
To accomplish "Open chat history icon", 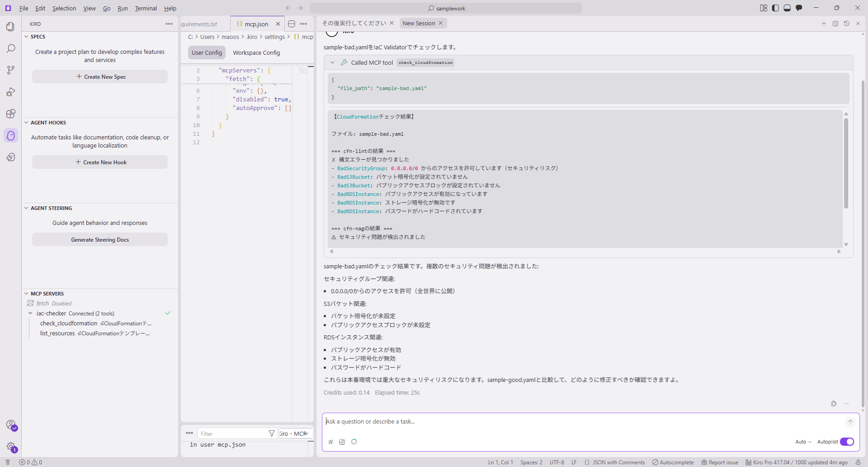I will point(846,24).
